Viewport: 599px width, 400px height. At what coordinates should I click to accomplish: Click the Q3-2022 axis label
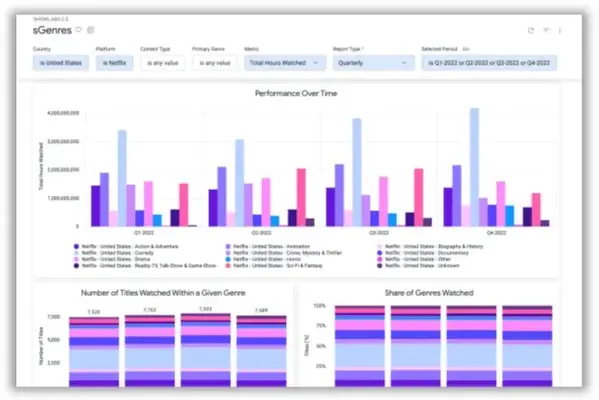[379, 233]
